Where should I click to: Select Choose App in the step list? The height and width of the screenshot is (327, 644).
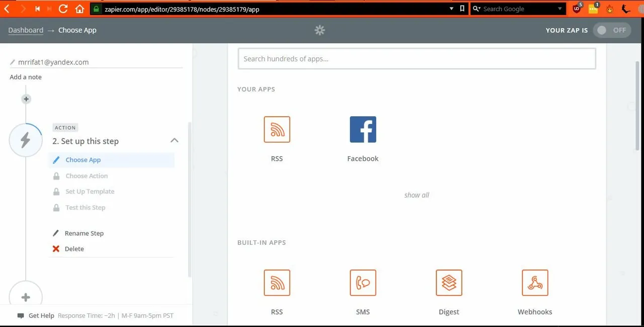coord(112,160)
